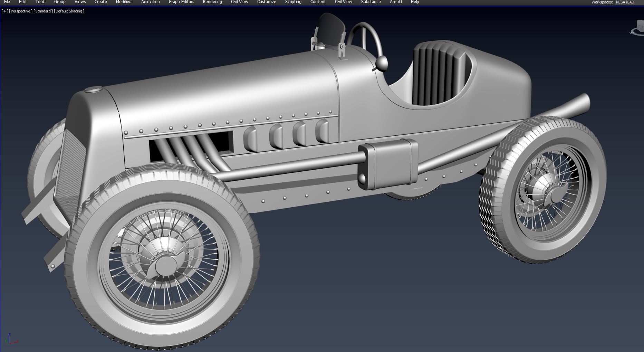Open the Create menu
Screen dimensions: 644x352
[101, 2]
